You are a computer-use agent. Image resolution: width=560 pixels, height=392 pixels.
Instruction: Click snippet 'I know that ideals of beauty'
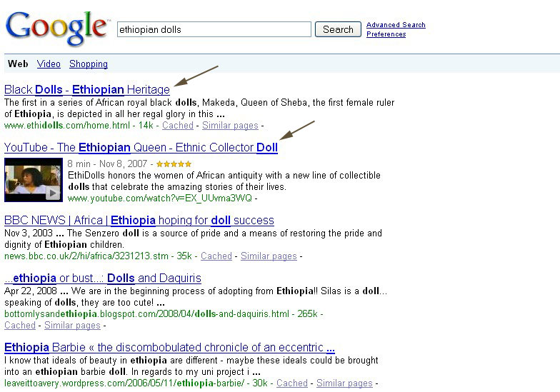pyautogui.click(x=191, y=366)
